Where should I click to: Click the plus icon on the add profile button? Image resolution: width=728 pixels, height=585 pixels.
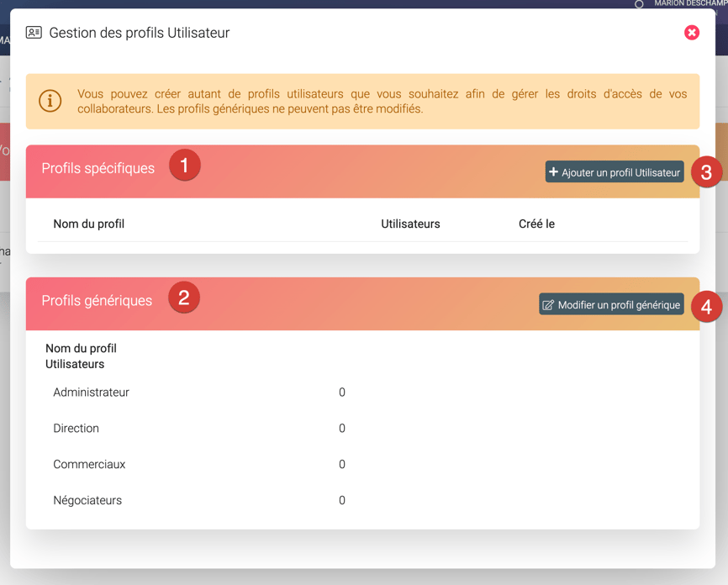click(x=555, y=171)
